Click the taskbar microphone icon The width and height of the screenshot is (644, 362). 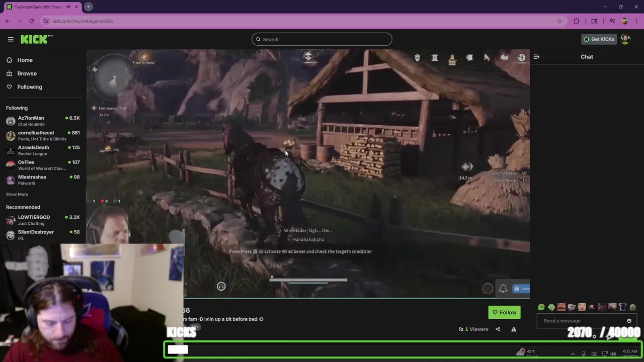(x=584, y=354)
